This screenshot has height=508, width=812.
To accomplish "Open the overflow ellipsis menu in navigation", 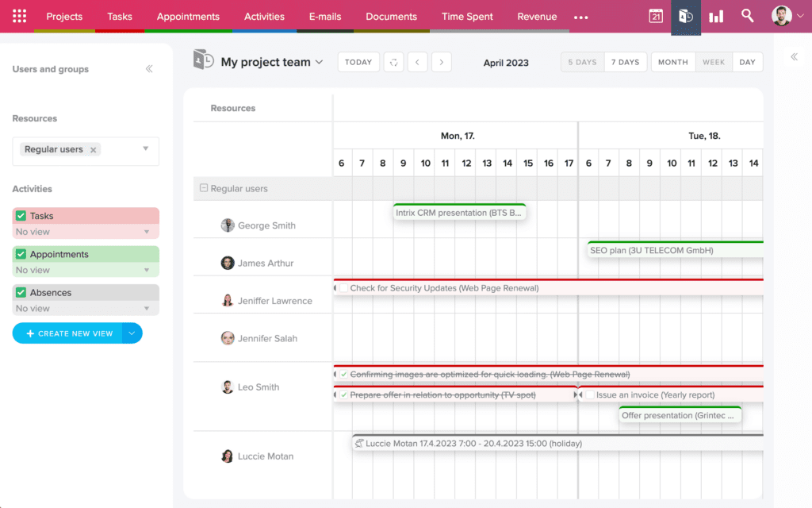I will click(x=581, y=16).
